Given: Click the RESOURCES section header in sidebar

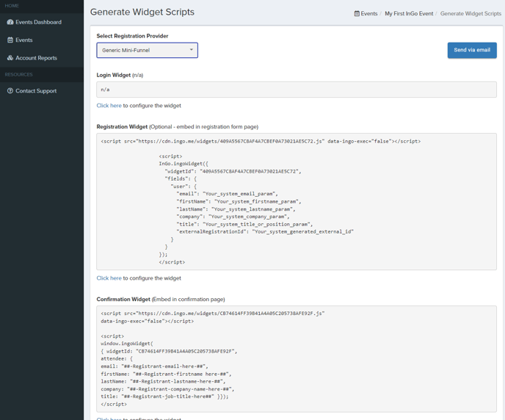Looking at the screenshot, I should (x=18, y=74).
